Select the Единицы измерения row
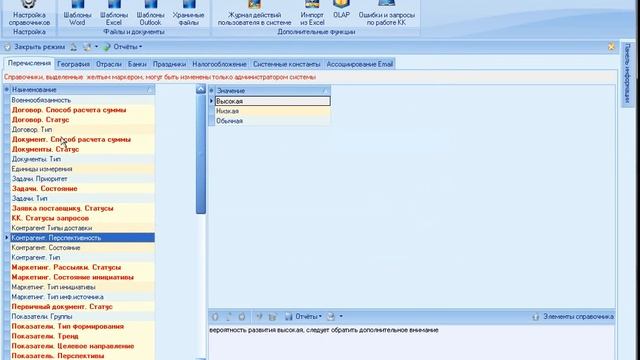This screenshot has height=360, width=640. (82, 169)
